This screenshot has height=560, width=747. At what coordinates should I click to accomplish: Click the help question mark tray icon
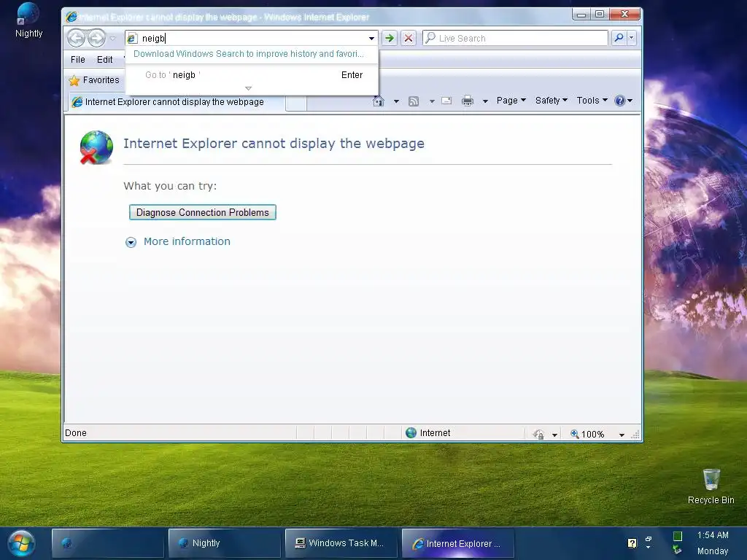coord(632,542)
